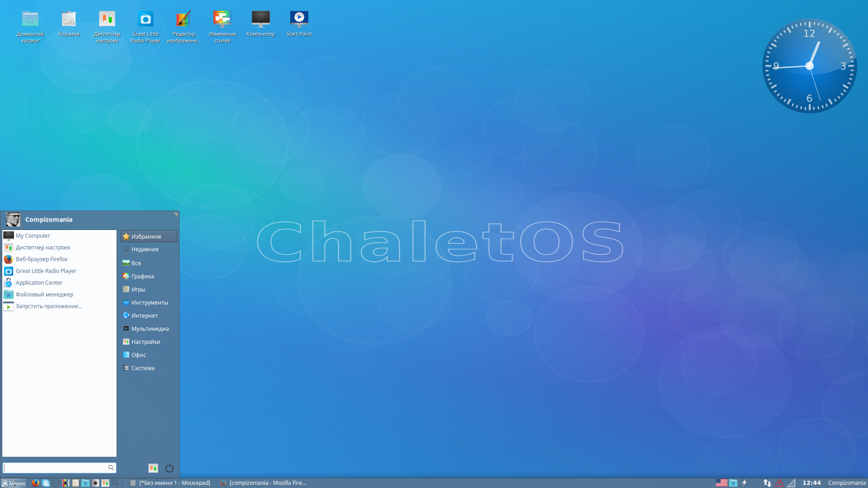The image size is (868, 488).
Task: Open the Интернет category
Action: point(149,316)
